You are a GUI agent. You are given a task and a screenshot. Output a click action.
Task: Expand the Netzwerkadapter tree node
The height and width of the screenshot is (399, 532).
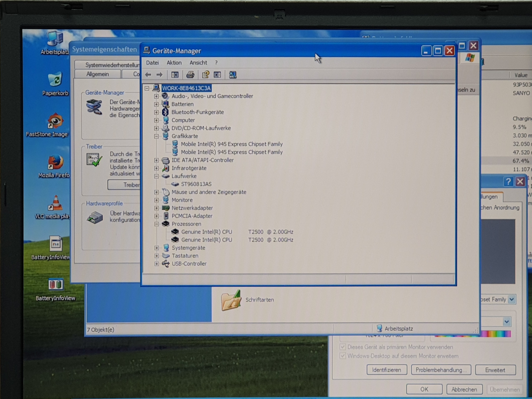[x=156, y=208]
